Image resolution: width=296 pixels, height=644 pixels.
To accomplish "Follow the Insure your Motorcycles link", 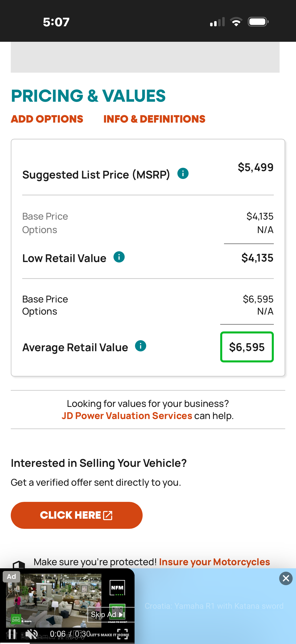I will [x=214, y=562].
